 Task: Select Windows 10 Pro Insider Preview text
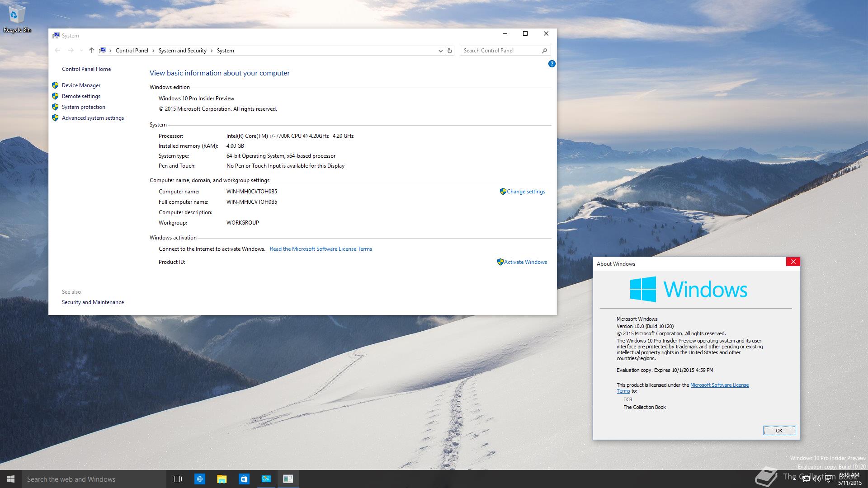[x=196, y=99]
